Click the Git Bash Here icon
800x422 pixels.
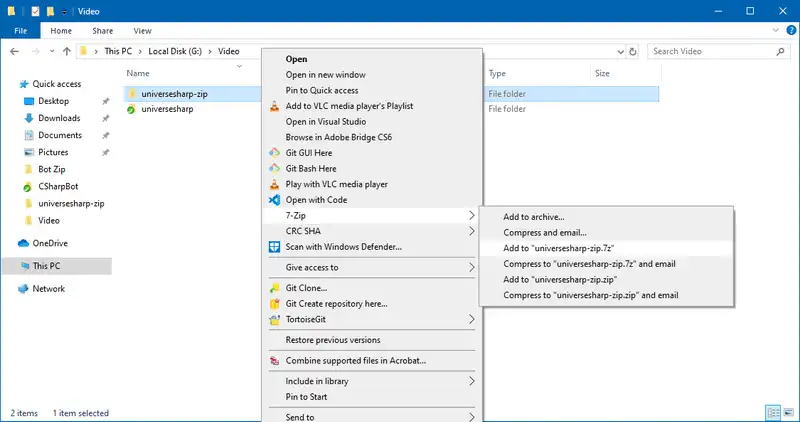click(275, 169)
